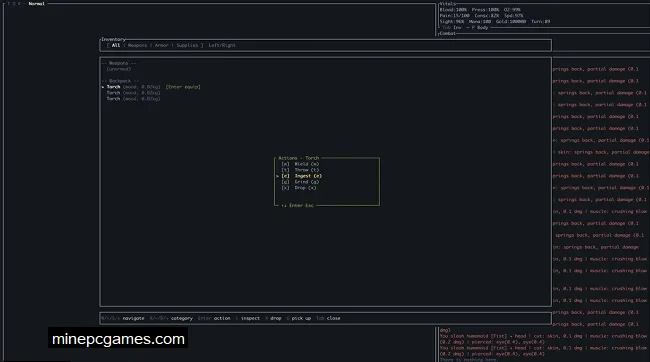The width and height of the screenshot is (650, 362).
Task: Click the Combat panel title
Action: point(448,34)
